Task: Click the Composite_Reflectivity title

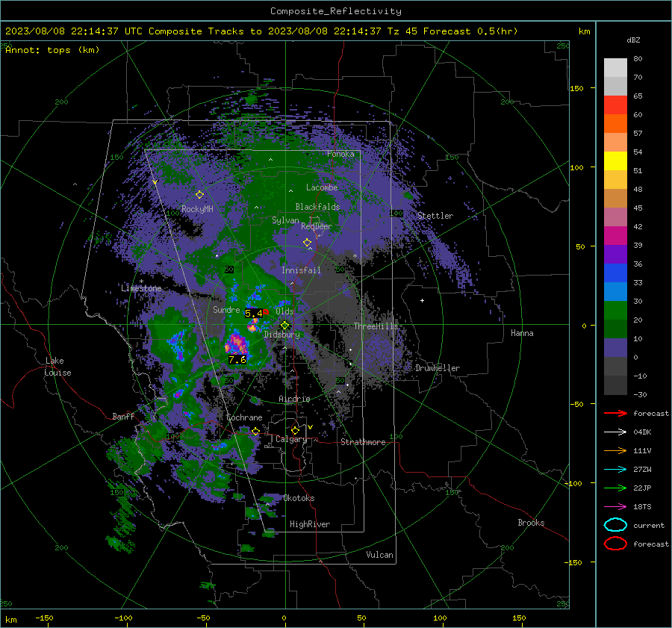Action: click(335, 11)
